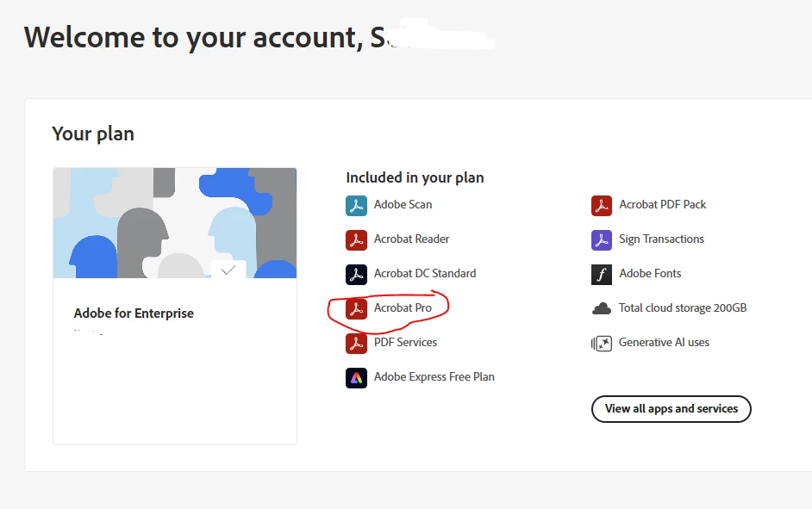
Task: Click the Included in your plan heading
Action: click(x=415, y=177)
